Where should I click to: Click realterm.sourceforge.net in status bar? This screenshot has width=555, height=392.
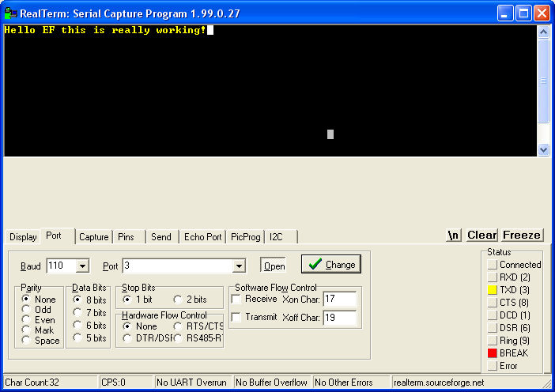[439, 383]
